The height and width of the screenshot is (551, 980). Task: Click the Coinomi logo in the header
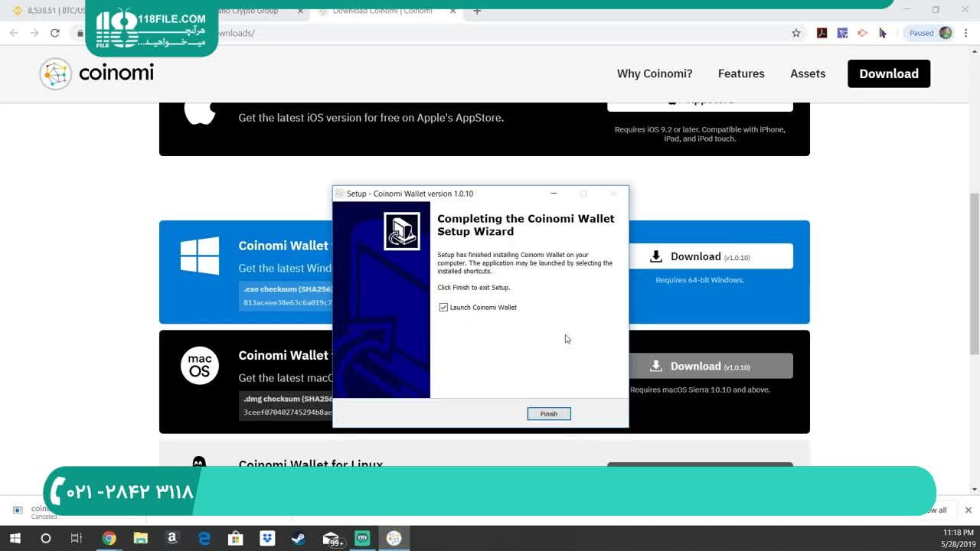[x=97, y=73]
